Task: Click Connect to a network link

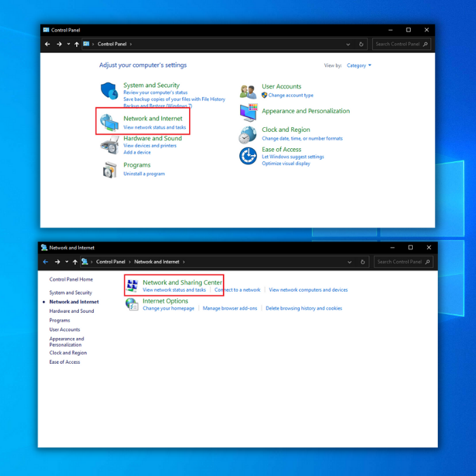Action: (237, 290)
